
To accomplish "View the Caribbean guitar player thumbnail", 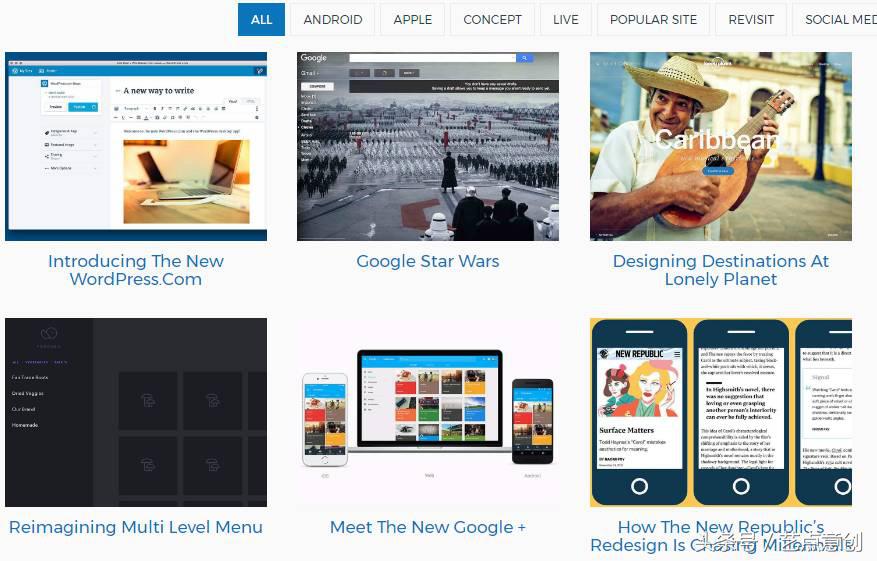I will pyautogui.click(x=721, y=147).
